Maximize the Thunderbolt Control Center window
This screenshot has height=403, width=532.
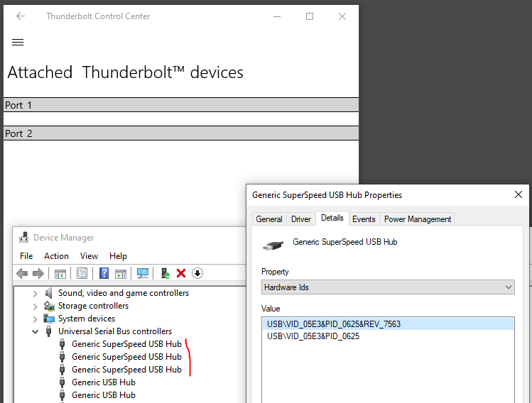[310, 16]
